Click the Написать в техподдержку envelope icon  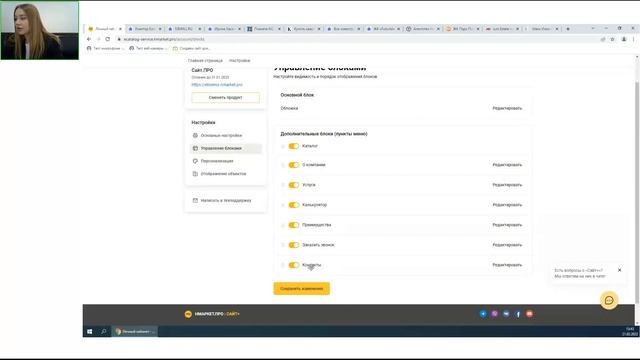[195, 200]
